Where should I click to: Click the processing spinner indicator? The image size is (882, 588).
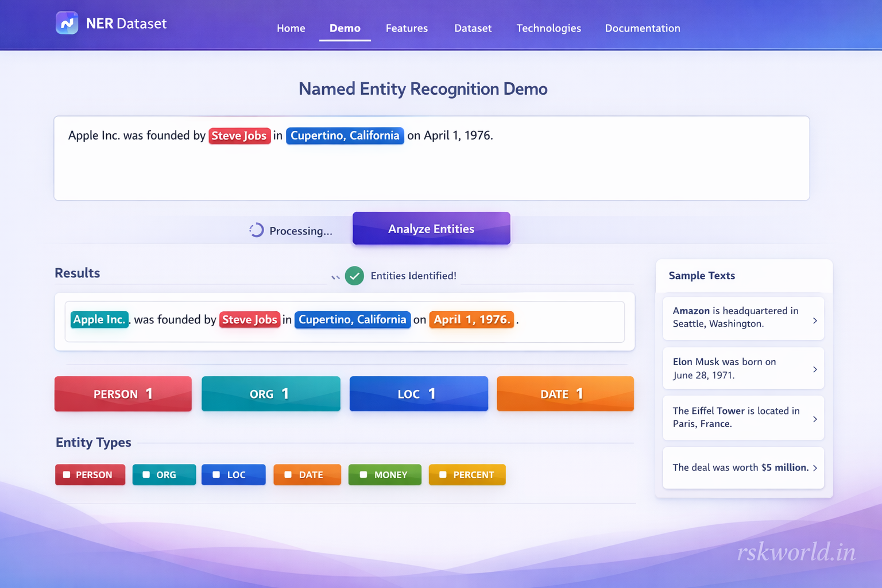tap(256, 230)
